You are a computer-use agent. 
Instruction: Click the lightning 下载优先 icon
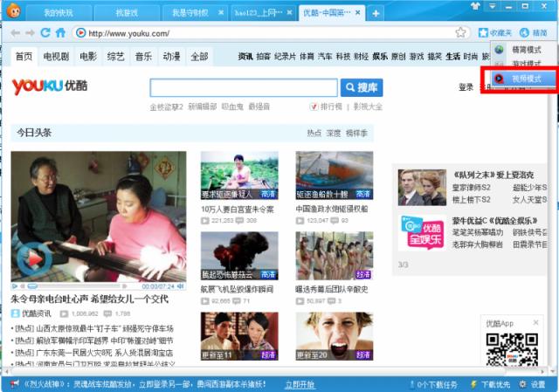pyautogui.click(x=473, y=384)
